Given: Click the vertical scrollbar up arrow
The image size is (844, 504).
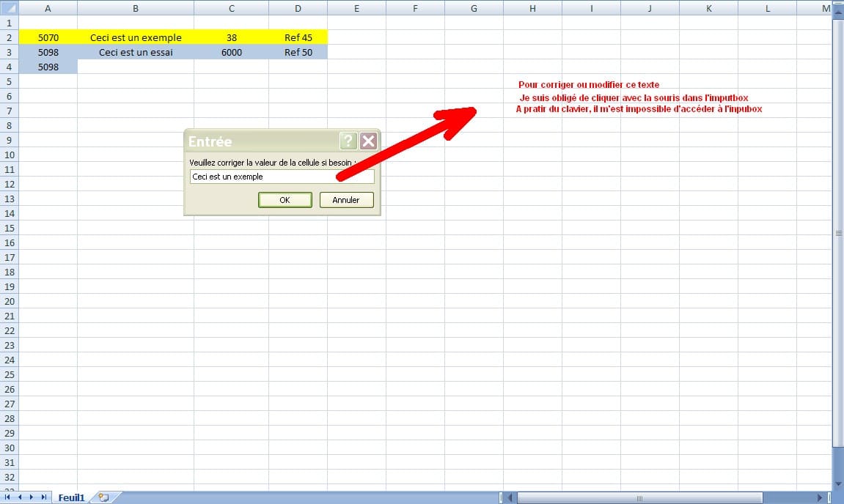Looking at the screenshot, I should tap(838, 13).
